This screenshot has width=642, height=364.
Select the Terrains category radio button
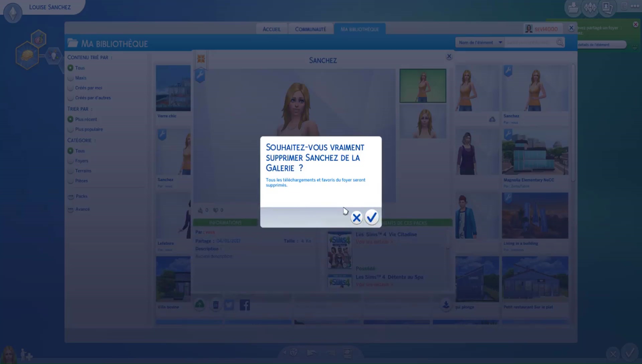tap(71, 171)
